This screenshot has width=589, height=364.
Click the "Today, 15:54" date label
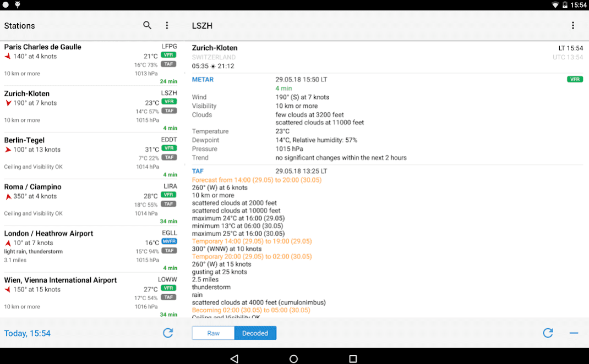(x=28, y=333)
